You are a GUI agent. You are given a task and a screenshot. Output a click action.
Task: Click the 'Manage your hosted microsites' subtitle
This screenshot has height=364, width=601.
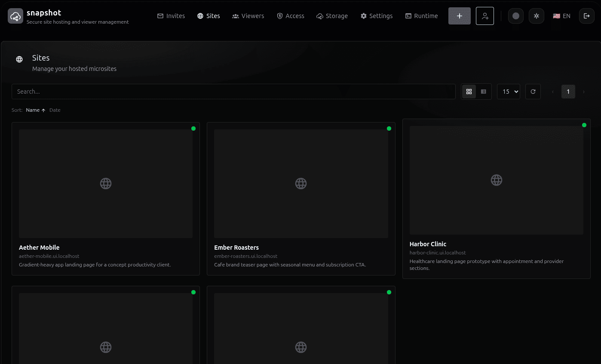coord(74,69)
